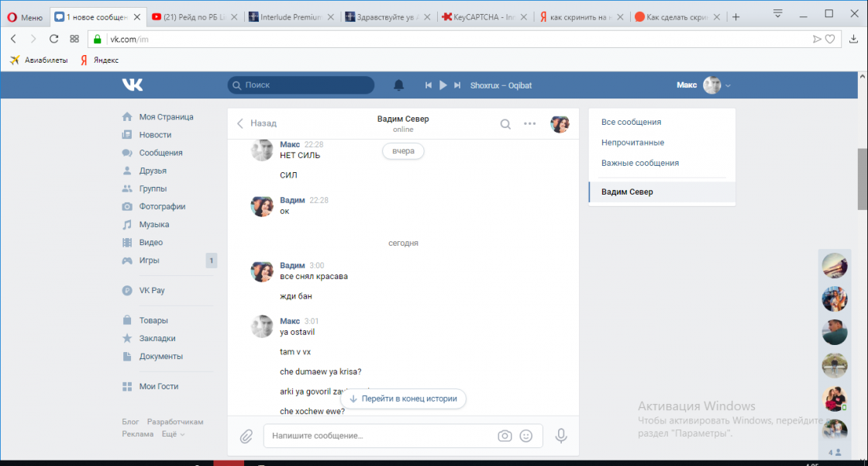Click Перейти в конец истории button
The height and width of the screenshot is (466, 868).
coord(403,399)
